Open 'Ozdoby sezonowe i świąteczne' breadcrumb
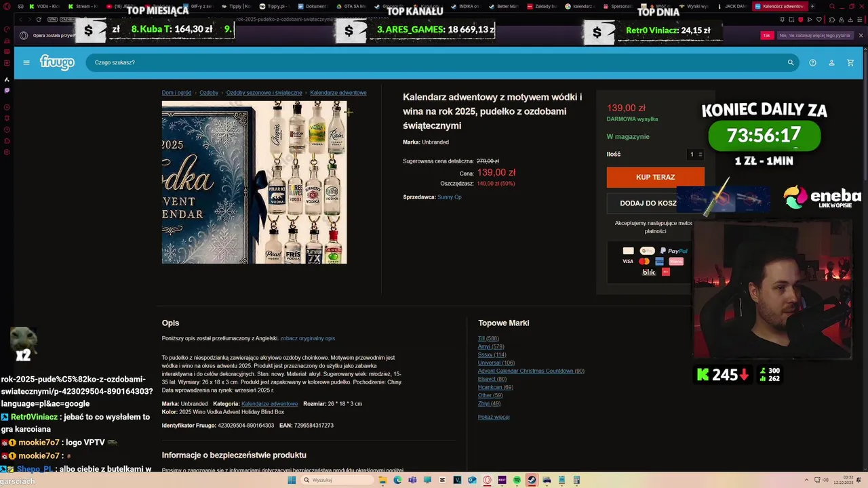 pyautogui.click(x=264, y=93)
